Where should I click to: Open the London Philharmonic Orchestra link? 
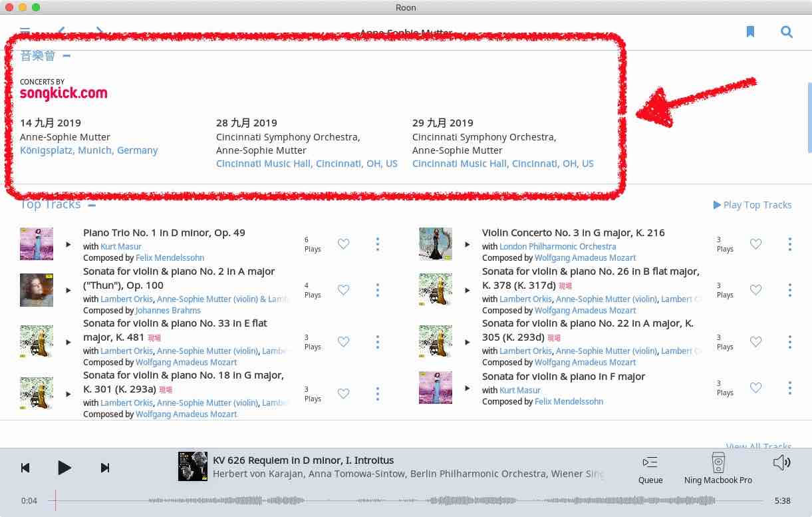click(558, 247)
